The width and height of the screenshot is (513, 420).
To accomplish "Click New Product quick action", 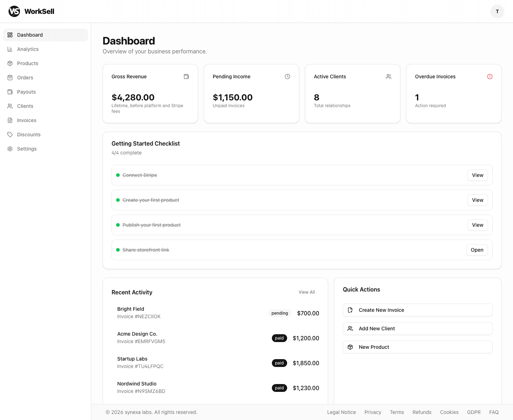I will 418,347.
